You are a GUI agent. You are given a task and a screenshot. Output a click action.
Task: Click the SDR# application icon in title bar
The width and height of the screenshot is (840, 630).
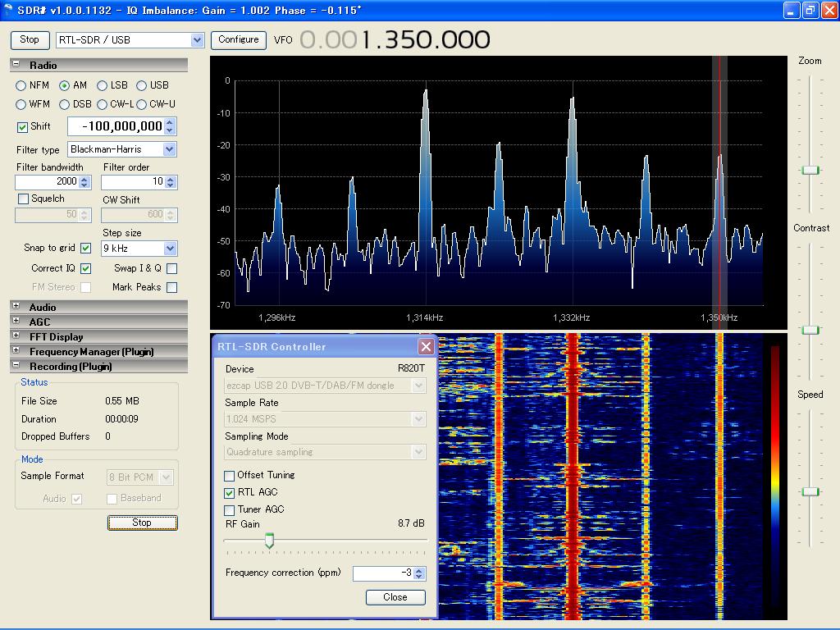tap(7, 10)
